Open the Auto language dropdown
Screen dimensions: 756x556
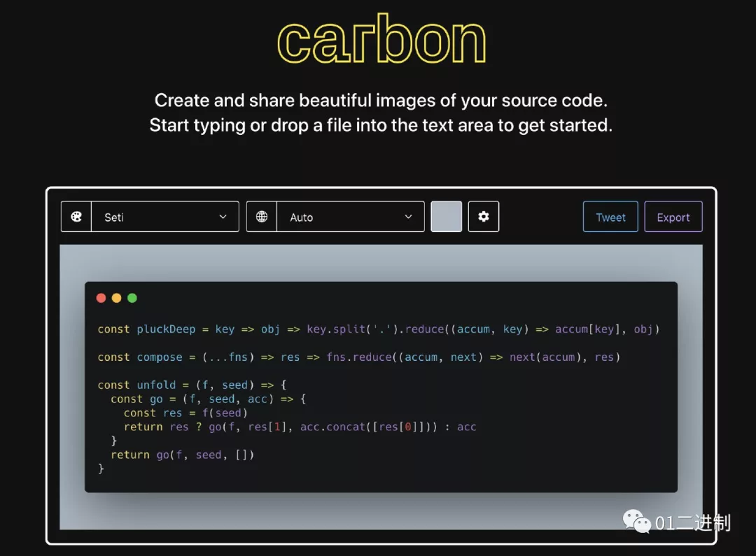point(351,217)
